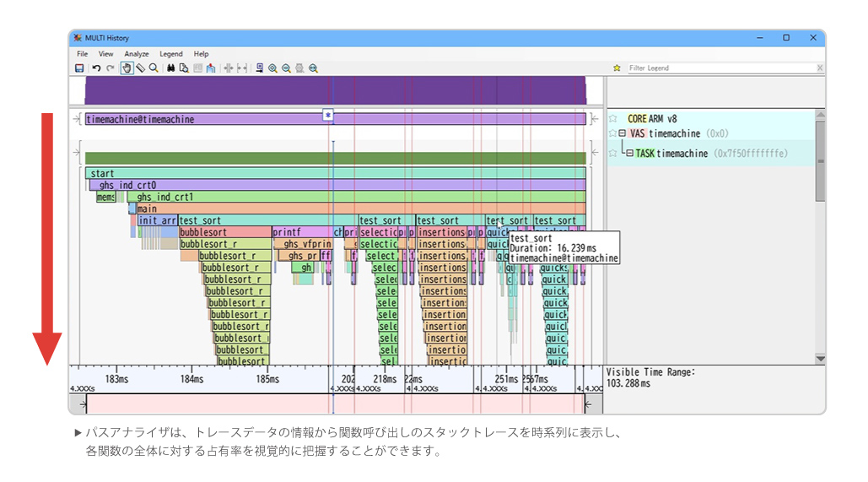Click the zoom to fit icon
The width and height of the screenshot is (868, 482).
[x=313, y=68]
